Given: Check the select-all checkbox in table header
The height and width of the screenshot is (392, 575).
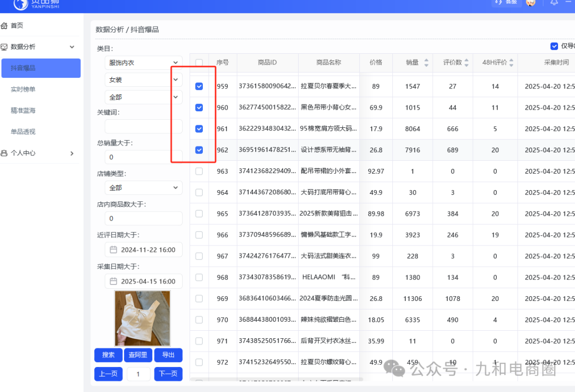Looking at the screenshot, I should (x=199, y=62).
